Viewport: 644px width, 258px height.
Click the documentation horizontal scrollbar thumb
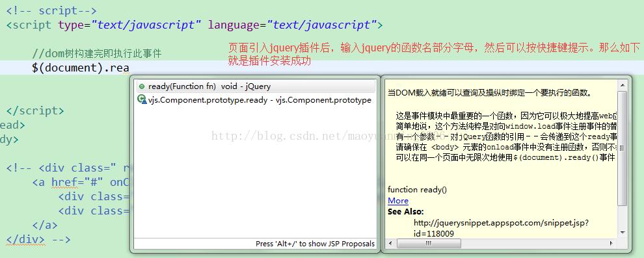(428, 243)
